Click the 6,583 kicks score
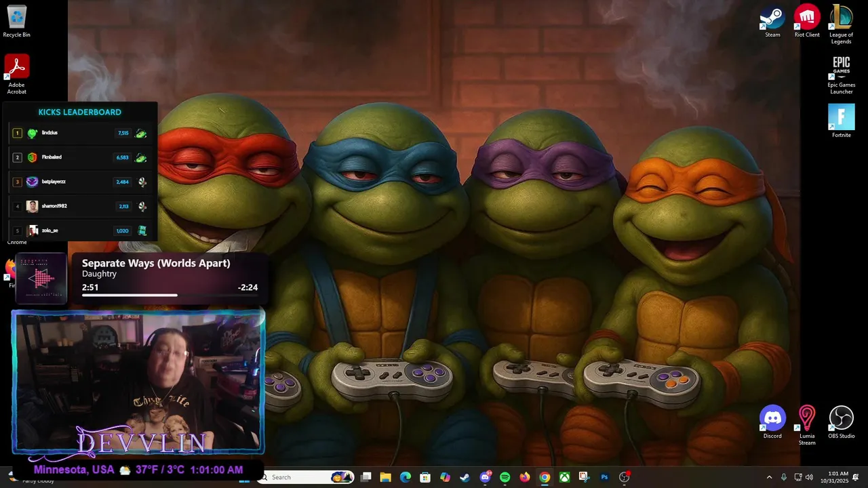Viewport: 868px width, 488px height. click(x=122, y=157)
